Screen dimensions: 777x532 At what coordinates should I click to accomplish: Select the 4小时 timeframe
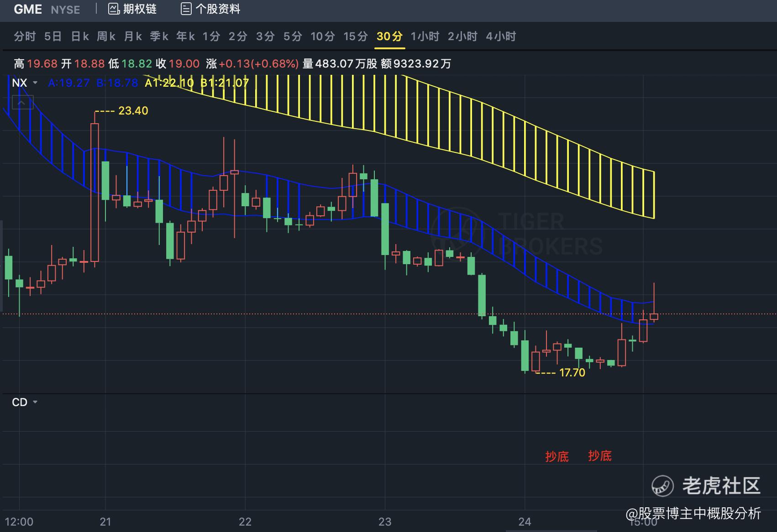(x=501, y=37)
